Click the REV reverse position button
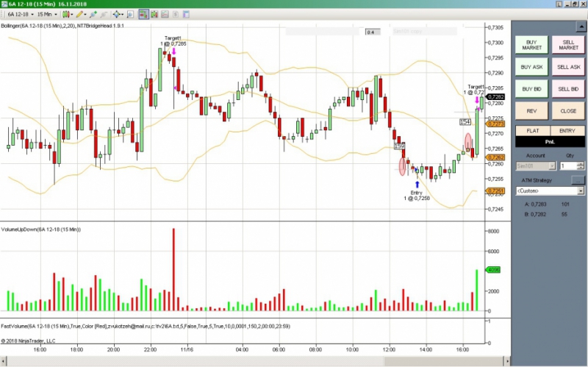This screenshot has height=367, width=588. (x=531, y=111)
